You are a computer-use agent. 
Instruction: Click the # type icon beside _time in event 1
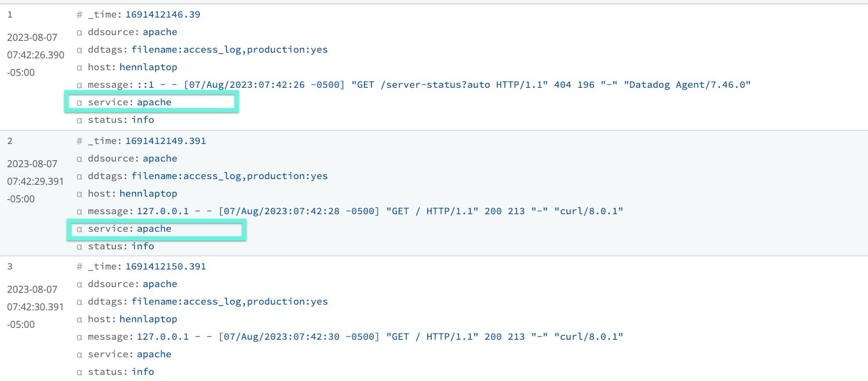click(x=79, y=14)
